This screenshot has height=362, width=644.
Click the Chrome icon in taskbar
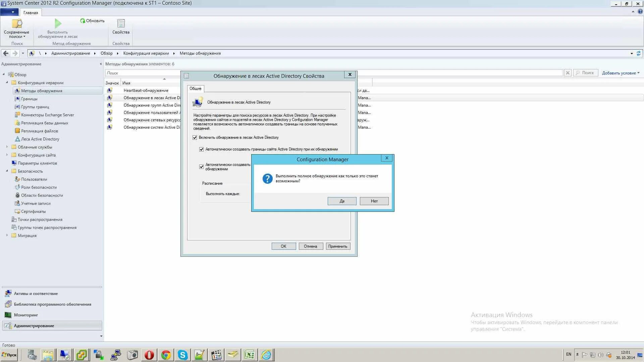tap(166, 355)
